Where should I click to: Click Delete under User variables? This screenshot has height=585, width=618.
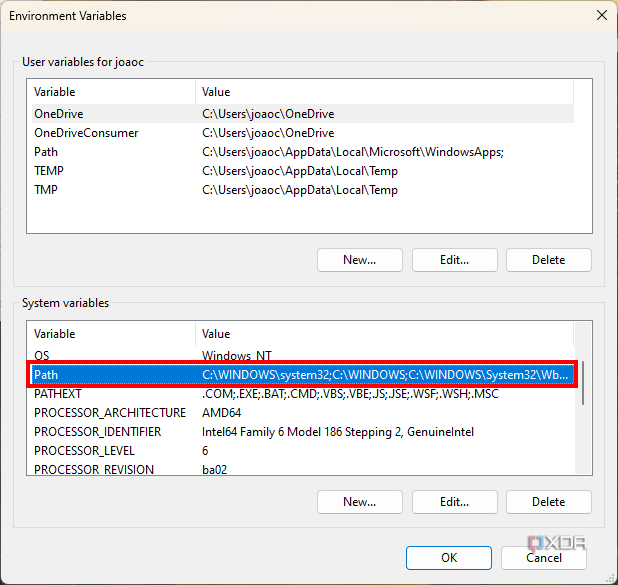pos(548,260)
